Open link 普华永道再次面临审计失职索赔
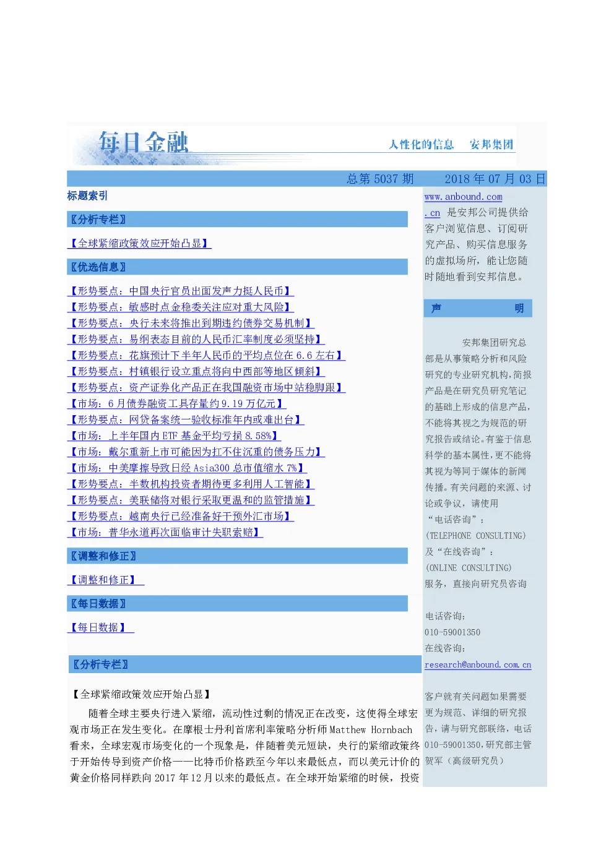 [165, 532]
